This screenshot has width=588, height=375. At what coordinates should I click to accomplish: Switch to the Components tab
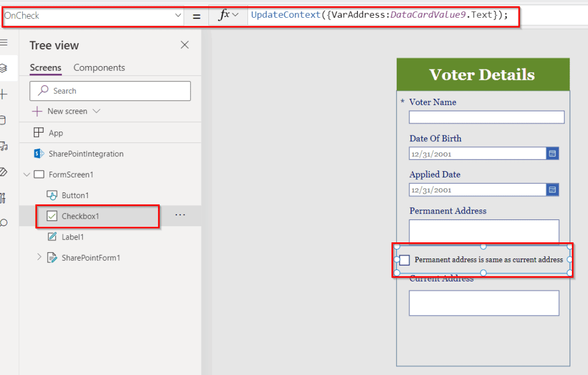tap(99, 67)
